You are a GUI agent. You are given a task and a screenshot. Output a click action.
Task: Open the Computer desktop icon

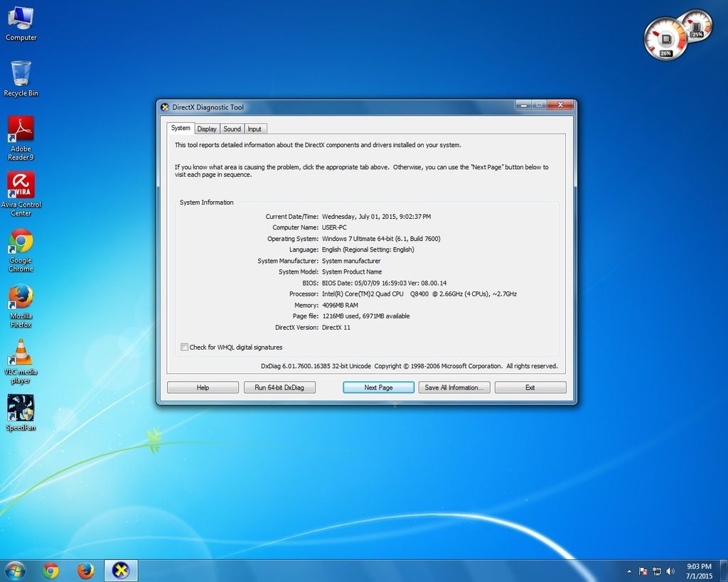pyautogui.click(x=21, y=19)
